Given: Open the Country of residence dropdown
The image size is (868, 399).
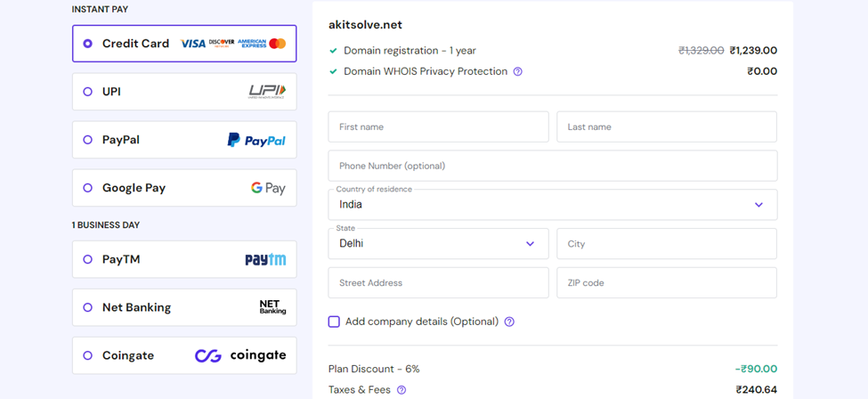Looking at the screenshot, I should point(553,205).
